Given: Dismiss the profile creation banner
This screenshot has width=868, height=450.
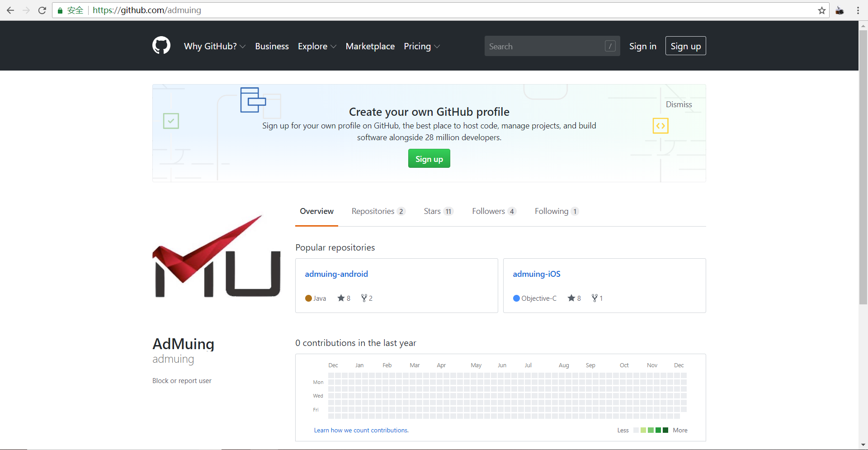Looking at the screenshot, I should [679, 104].
